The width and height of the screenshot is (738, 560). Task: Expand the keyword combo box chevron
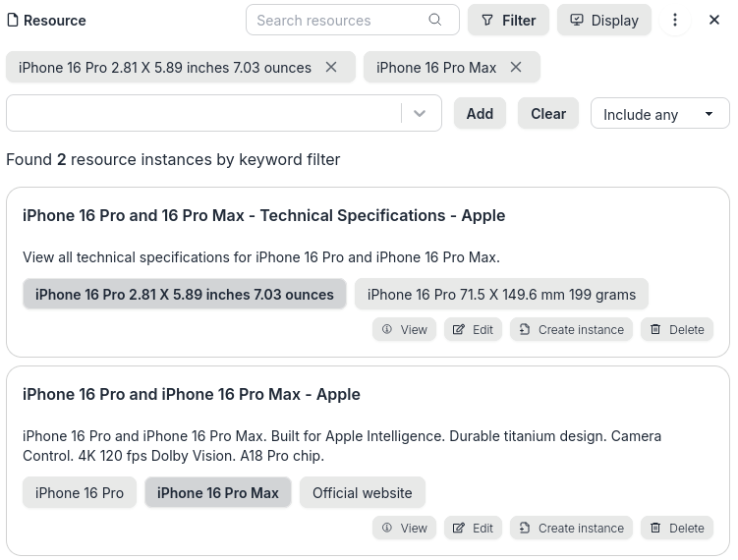[x=420, y=113]
